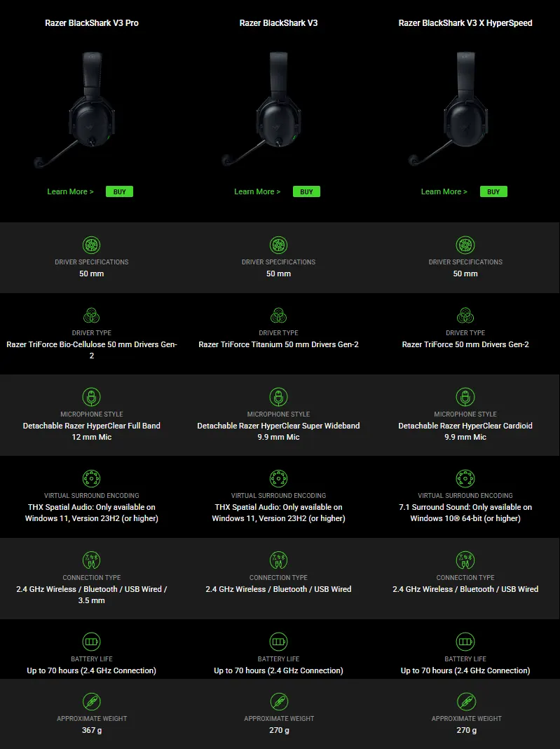Click weight icon in BlackShark V3 middle column
This screenshot has height=749, width=560.
click(279, 701)
